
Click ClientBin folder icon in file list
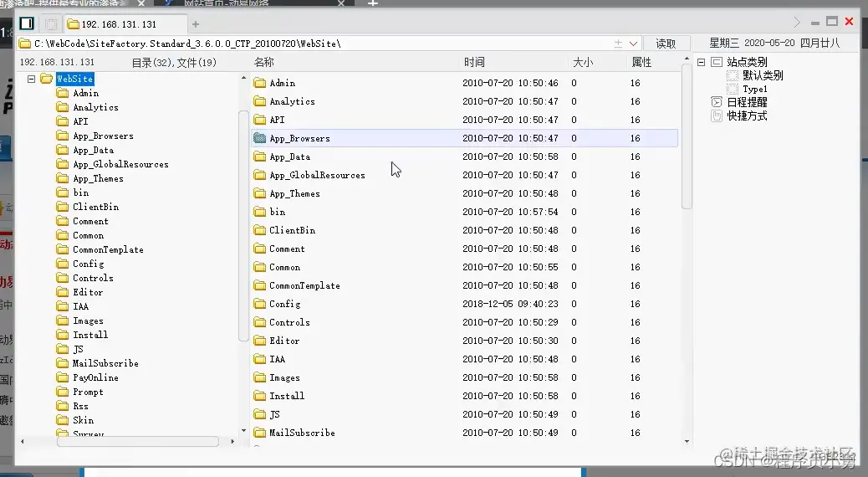point(259,230)
